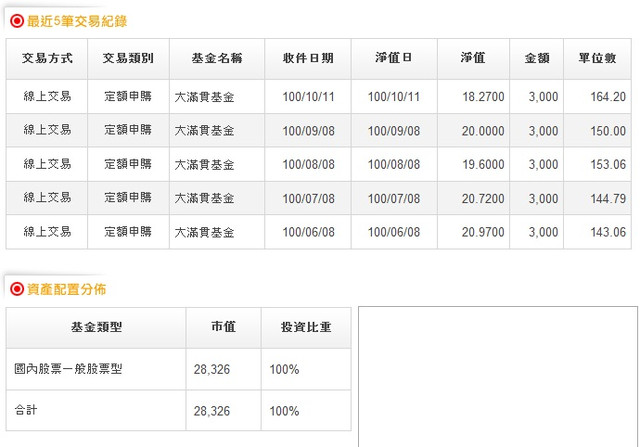The image size is (640, 447).
Task: Select 定額申購 in the 100/10/11 row
Action: (128, 96)
